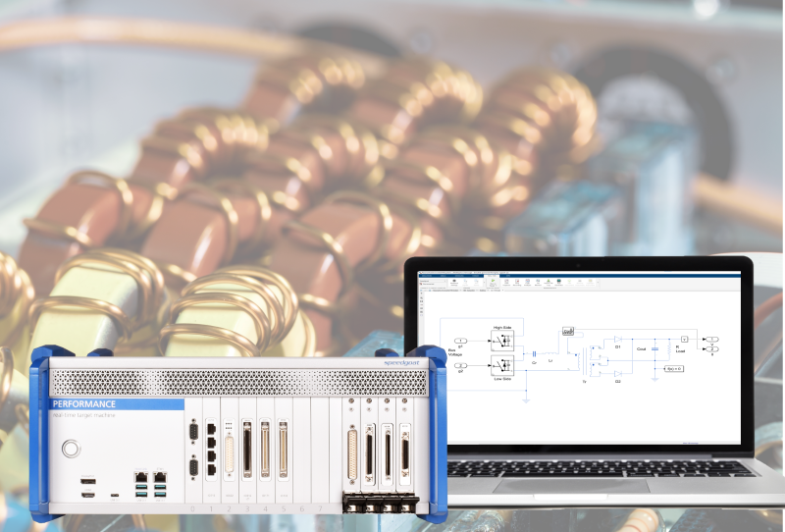This screenshot has height=532, width=785.
Task: Click the g2 input port block
Action: [x=460, y=366]
